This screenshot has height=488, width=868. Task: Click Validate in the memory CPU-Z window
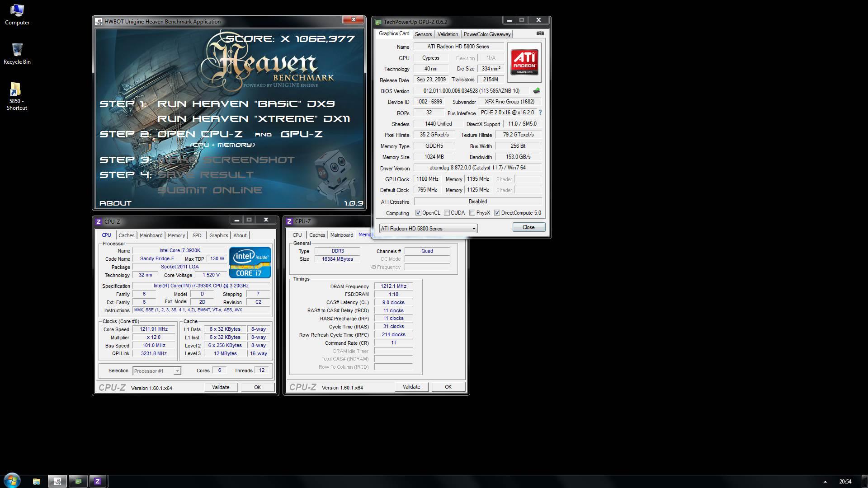tap(411, 387)
